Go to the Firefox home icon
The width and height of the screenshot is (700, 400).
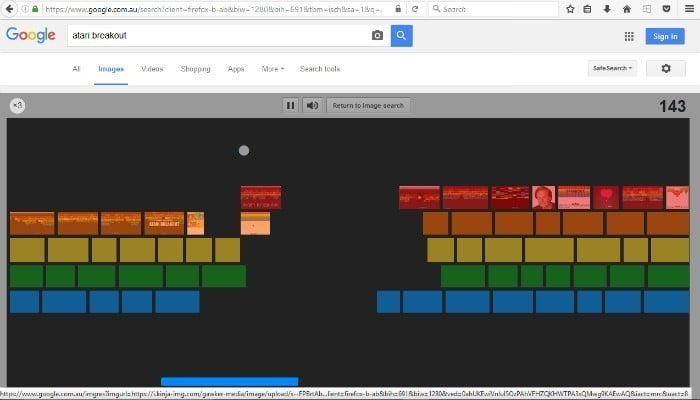pyautogui.click(x=627, y=9)
